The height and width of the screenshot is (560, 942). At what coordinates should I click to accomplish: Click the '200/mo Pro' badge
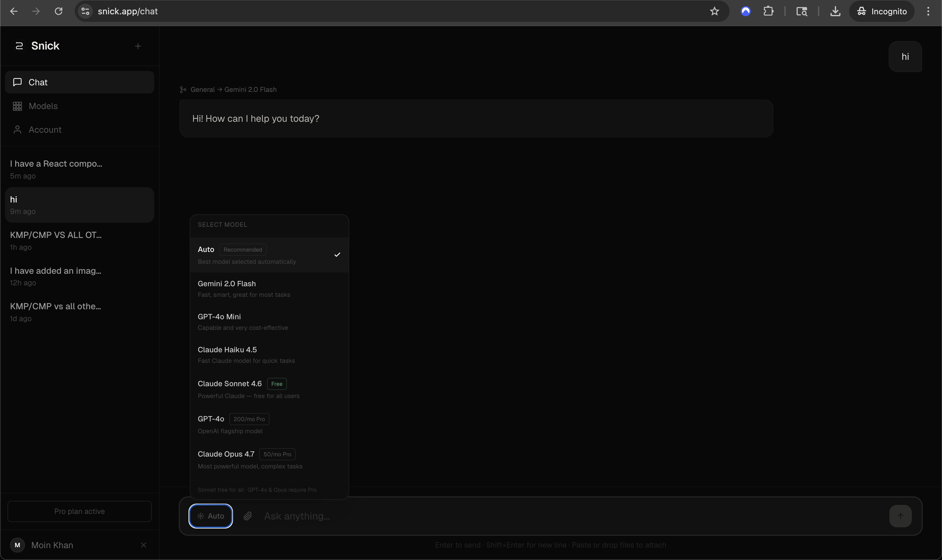pos(249,419)
